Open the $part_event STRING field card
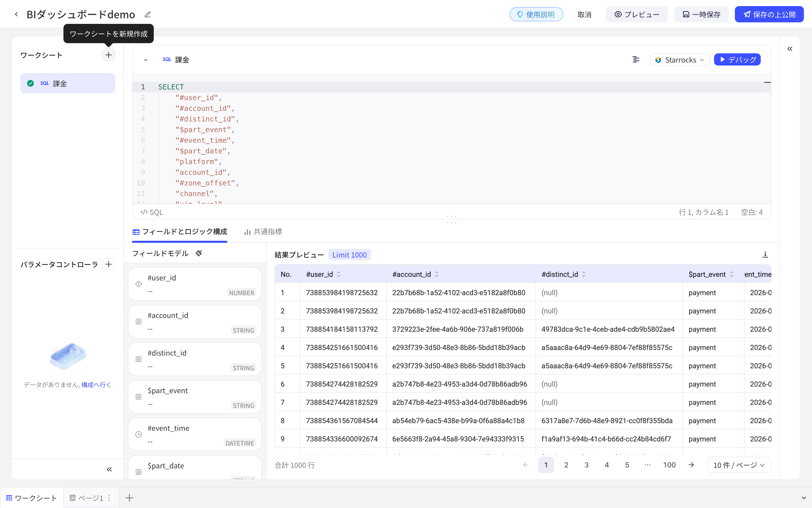 (x=195, y=397)
